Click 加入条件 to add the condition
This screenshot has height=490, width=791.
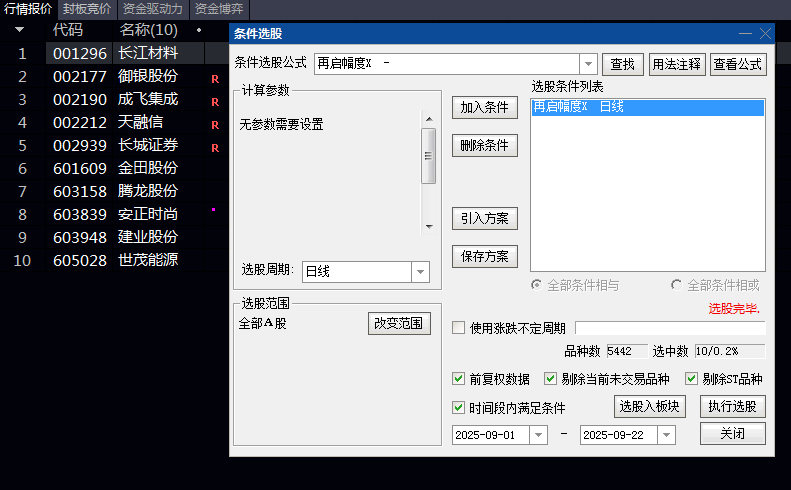[x=485, y=107]
